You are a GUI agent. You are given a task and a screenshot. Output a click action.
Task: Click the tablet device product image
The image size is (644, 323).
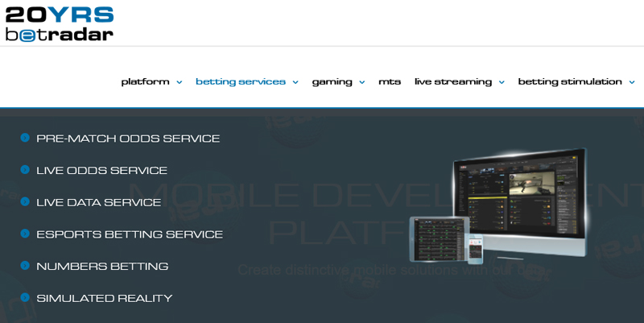440,238
